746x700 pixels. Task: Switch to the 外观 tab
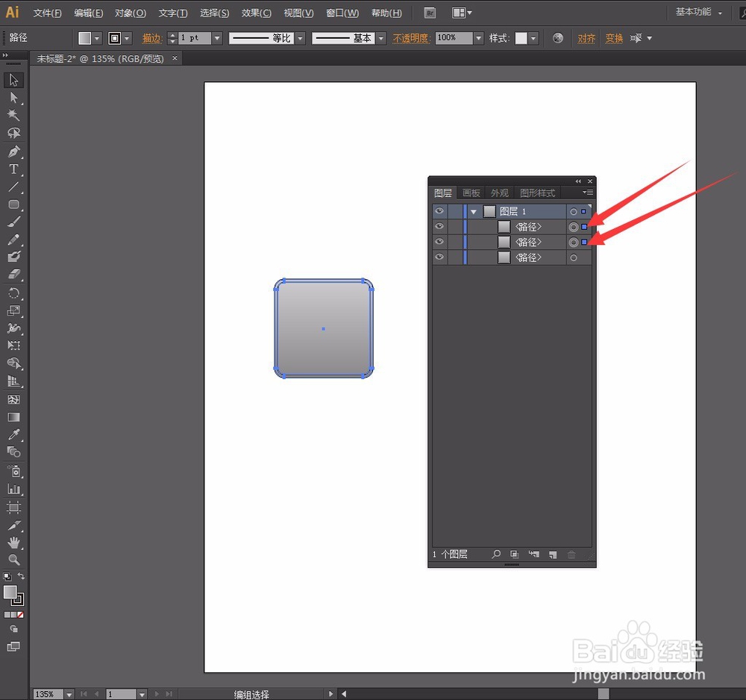click(x=500, y=193)
